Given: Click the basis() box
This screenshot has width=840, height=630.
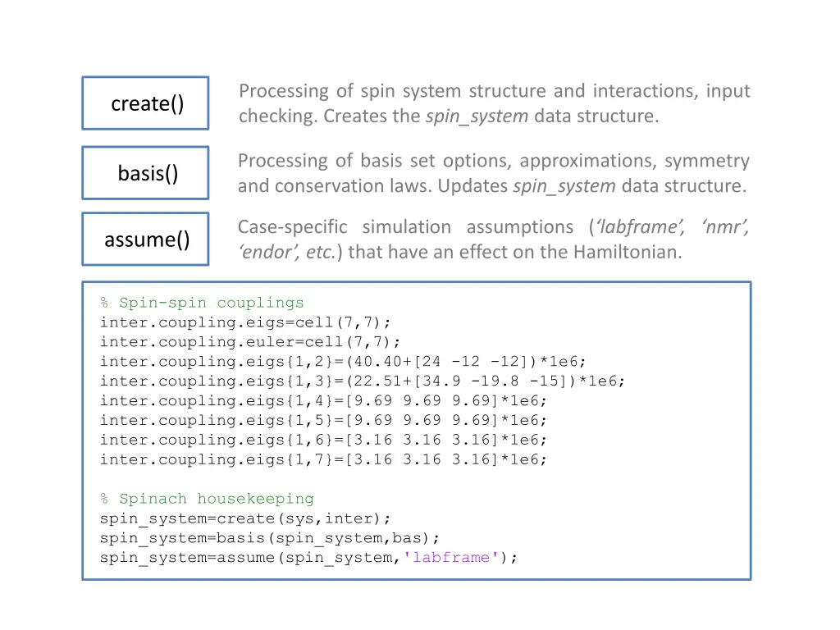Looking at the screenshot, I should coord(145,173).
